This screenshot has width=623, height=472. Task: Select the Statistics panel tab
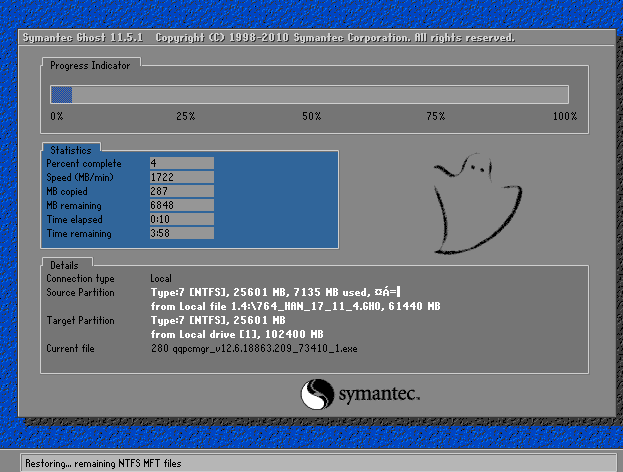coord(71,150)
